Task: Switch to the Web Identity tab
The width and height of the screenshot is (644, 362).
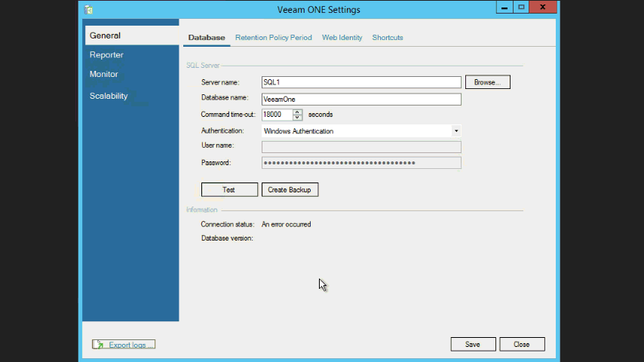Action: tap(342, 38)
